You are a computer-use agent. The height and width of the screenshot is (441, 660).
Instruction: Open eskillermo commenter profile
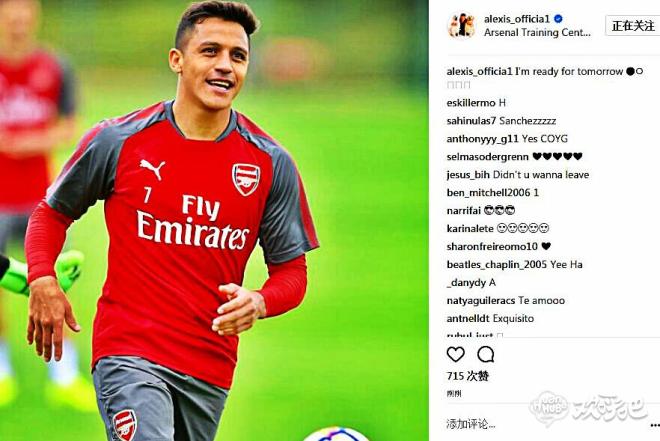pyautogui.click(x=471, y=103)
